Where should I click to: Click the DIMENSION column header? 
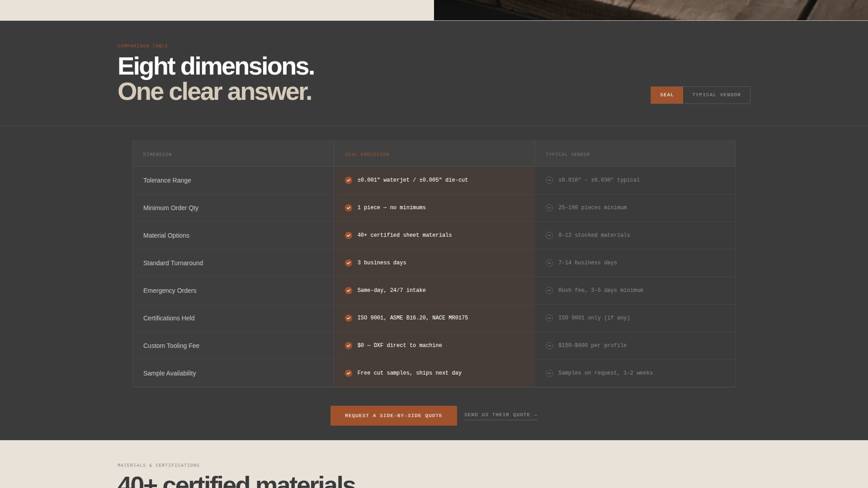157,154
